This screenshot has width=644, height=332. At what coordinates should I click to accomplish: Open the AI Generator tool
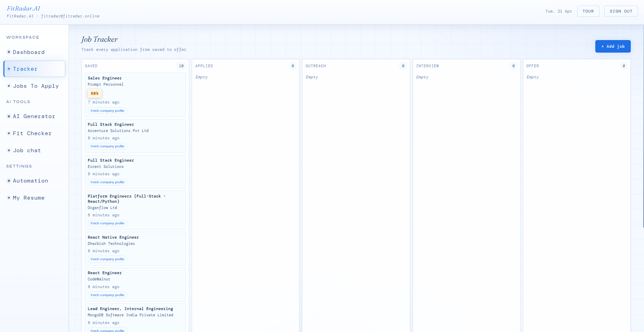[x=34, y=116]
